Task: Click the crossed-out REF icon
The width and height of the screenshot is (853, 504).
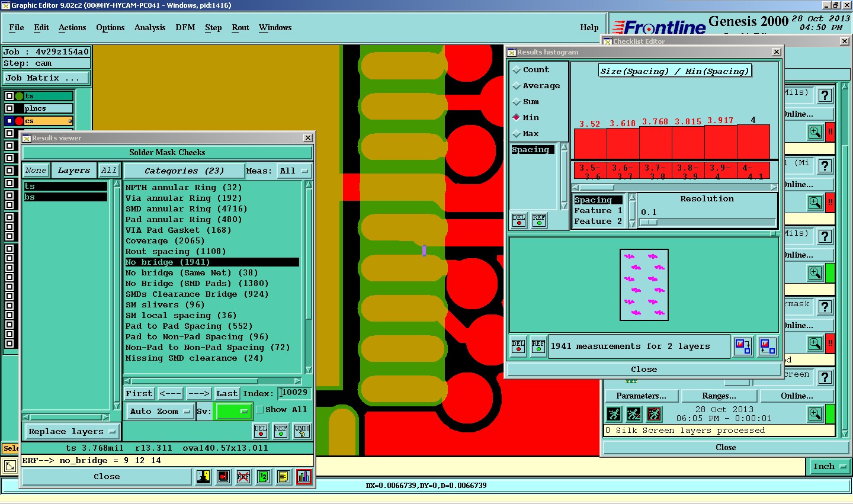Action: [243, 477]
